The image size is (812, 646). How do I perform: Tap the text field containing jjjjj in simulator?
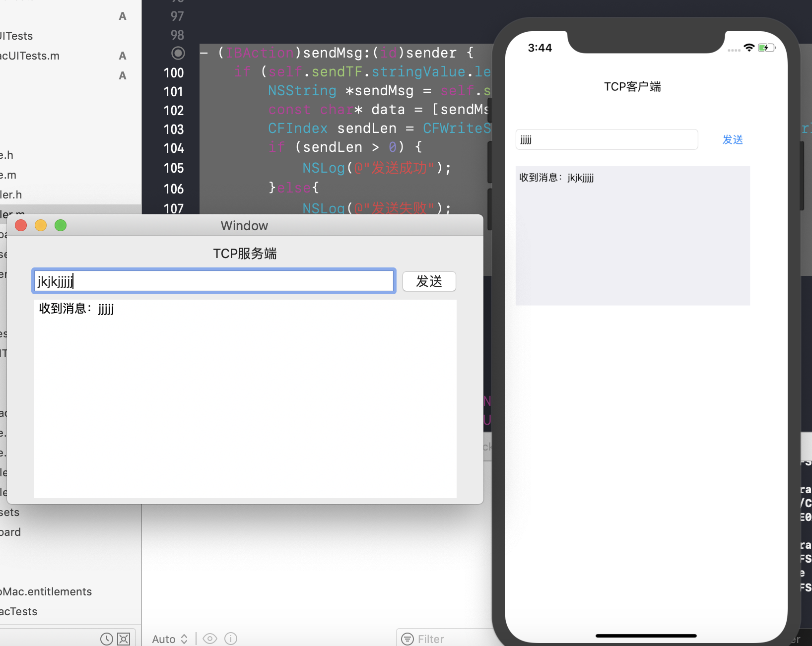(x=607, y=139)
